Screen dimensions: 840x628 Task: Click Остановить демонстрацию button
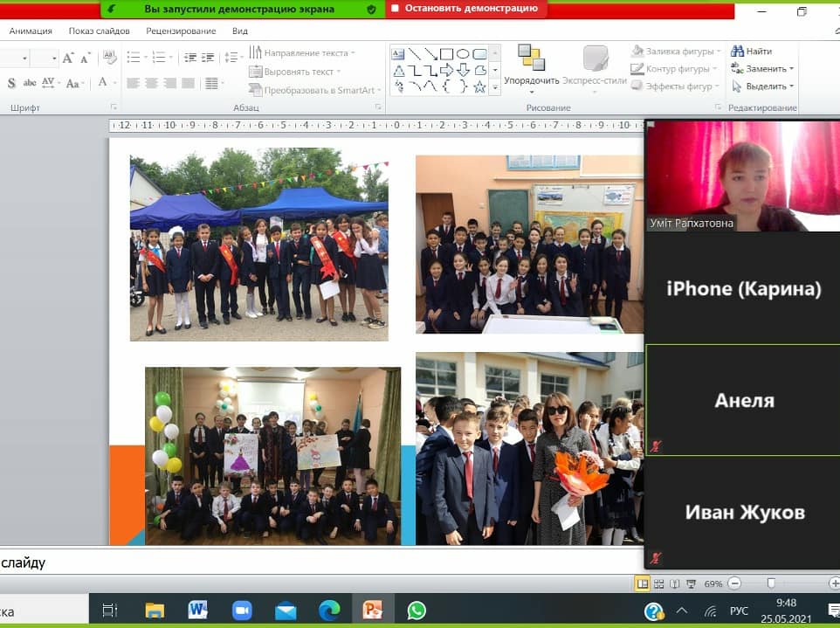click(465, 9)
